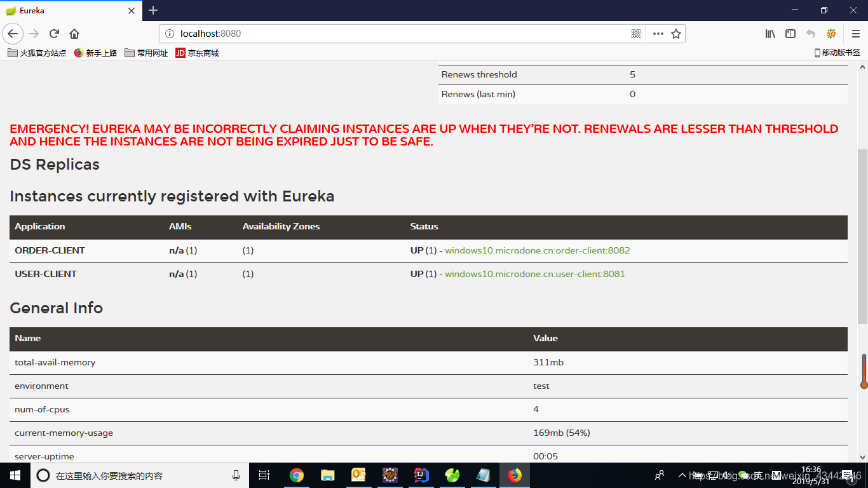Click the Application column header
This screenshot has width=868, height=488.
tap(40, 226)
